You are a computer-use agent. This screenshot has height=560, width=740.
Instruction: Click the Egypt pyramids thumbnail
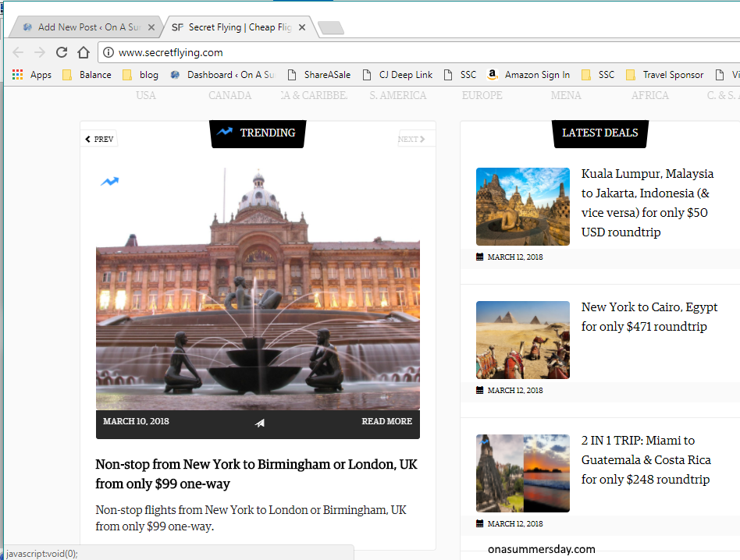[523, 340]
